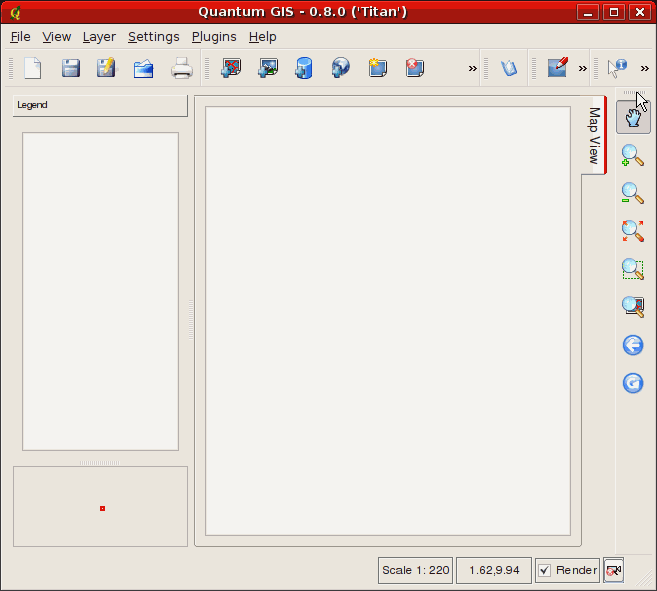Viewport: 657px width, 591px height.
Task: Add a WMS layer globe icon
Action: tap(341, 68)
